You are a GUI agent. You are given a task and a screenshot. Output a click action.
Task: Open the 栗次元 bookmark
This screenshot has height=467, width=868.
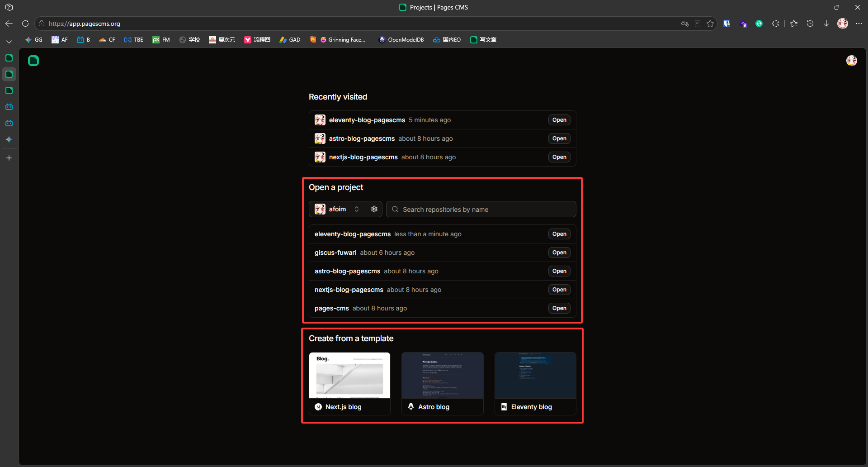[222, 40]
